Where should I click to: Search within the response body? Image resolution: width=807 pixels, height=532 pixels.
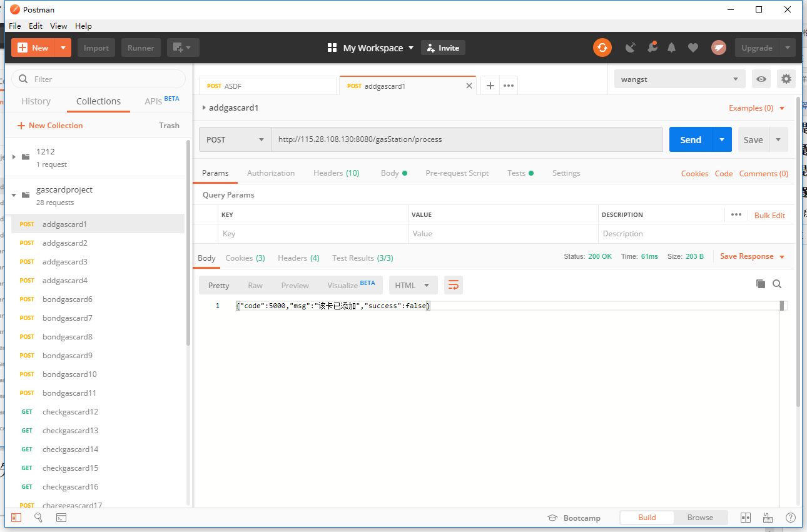point(777,284)
